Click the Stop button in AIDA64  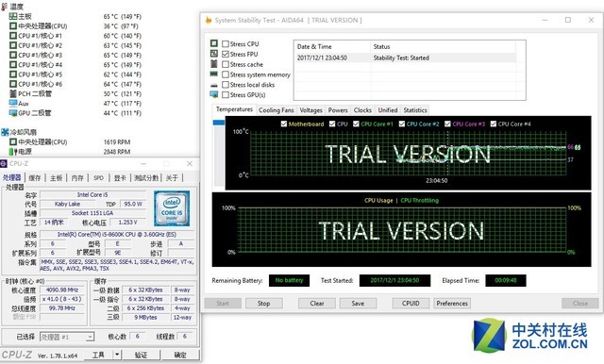tap(264, 304)
